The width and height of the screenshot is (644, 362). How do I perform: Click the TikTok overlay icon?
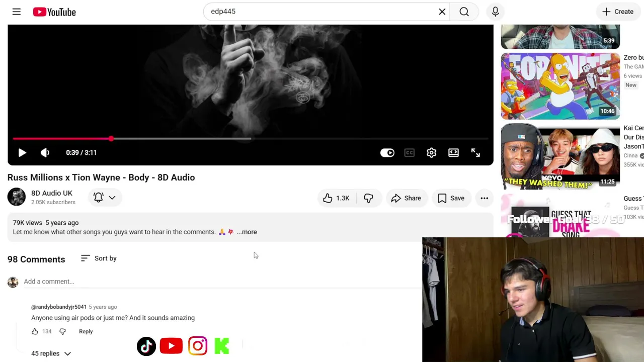click(146, 346)
